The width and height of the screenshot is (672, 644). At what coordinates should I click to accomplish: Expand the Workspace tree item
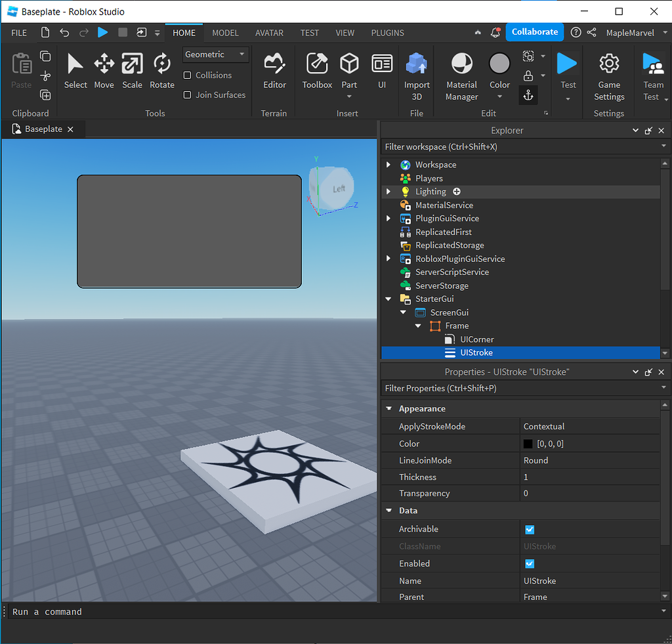tap(388, 165)
